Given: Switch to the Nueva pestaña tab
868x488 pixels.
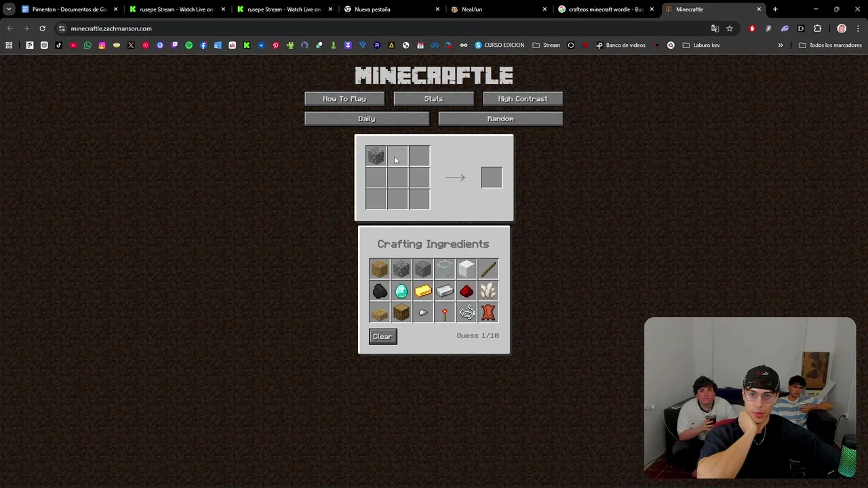Looking at the screenshot, I should (391, 9).
